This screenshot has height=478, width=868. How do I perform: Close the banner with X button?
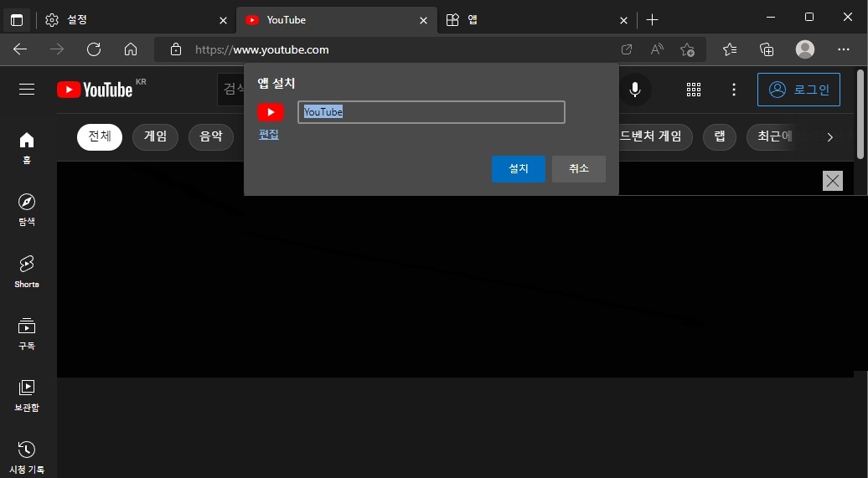point(833,180)
